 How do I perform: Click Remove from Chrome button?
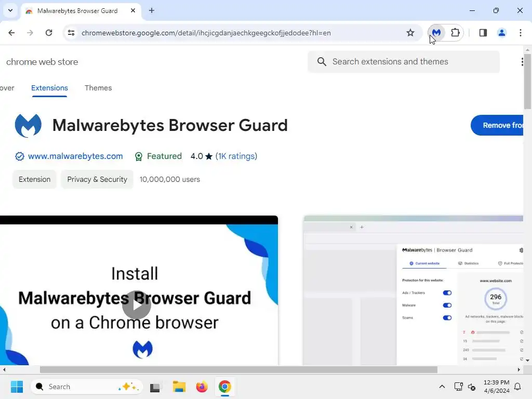tap(497, 125)
